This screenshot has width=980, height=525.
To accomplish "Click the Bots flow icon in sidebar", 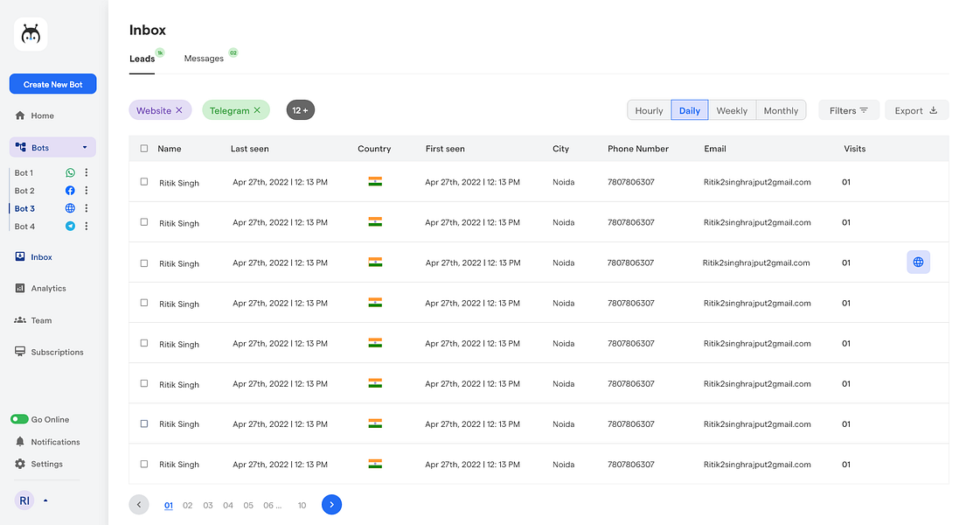I will point(21,147).
